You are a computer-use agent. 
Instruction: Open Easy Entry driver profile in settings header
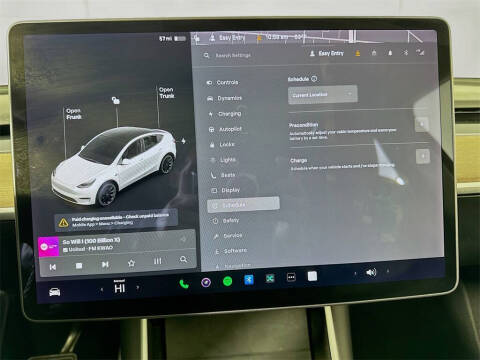(327, 53)
